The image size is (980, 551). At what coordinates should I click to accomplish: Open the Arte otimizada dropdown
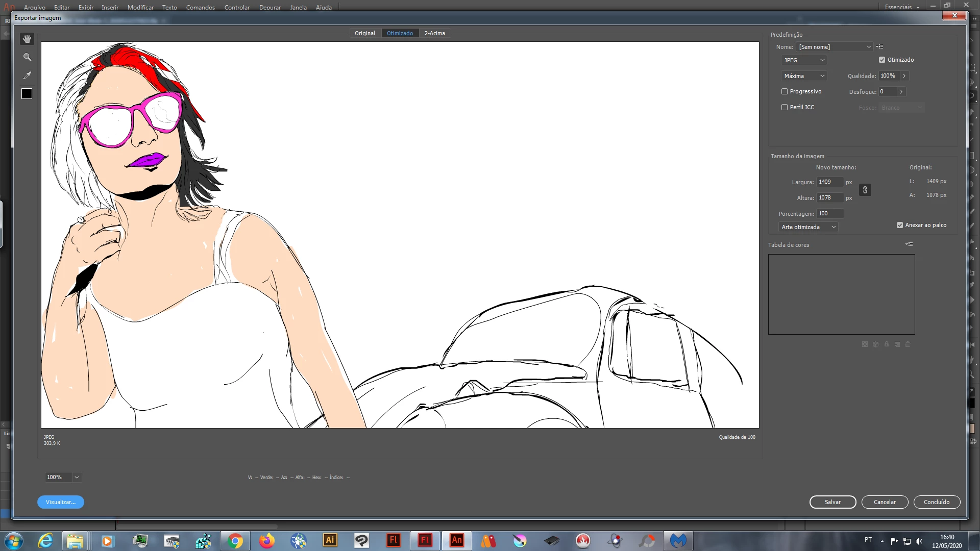(808, 227)
